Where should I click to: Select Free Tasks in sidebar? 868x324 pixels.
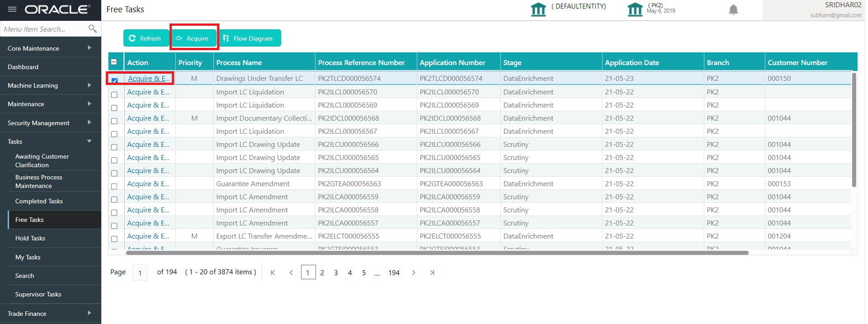tap(54, 220)
